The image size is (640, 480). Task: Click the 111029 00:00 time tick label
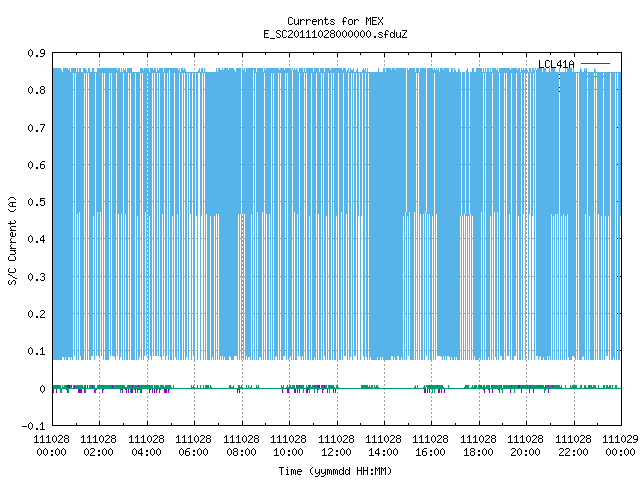tap(620, 446)
